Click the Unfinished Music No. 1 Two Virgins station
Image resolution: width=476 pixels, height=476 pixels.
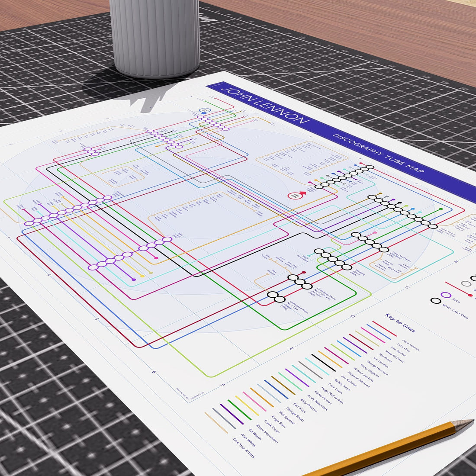click(x=276, y=297)
